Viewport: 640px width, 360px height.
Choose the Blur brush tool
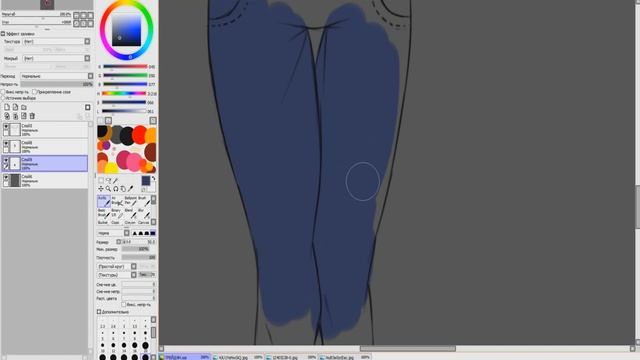coord(144,213)
